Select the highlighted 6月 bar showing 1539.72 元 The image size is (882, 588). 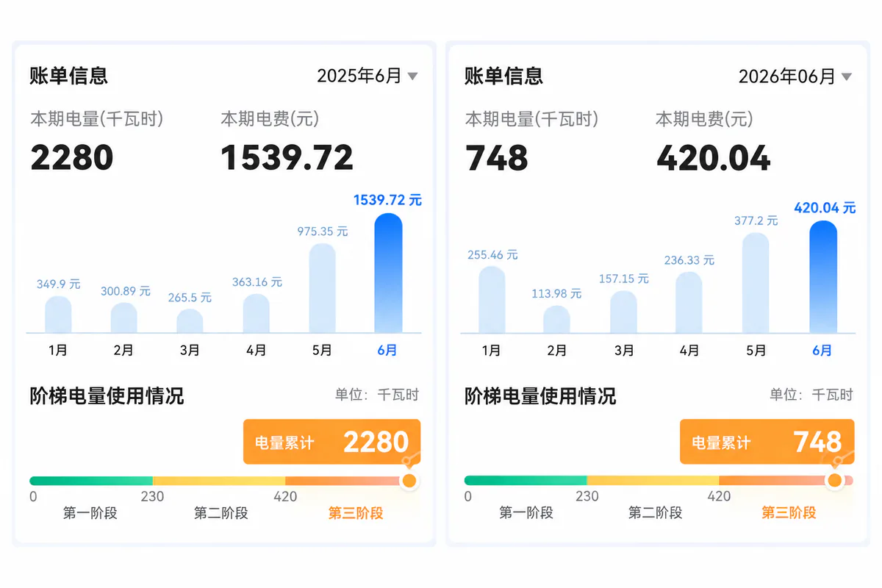pyautogui.click(x=388, y=273)
